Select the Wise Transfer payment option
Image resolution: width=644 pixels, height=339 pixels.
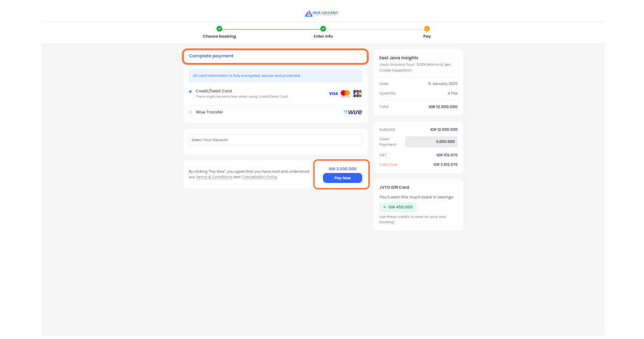coord(190,112)
